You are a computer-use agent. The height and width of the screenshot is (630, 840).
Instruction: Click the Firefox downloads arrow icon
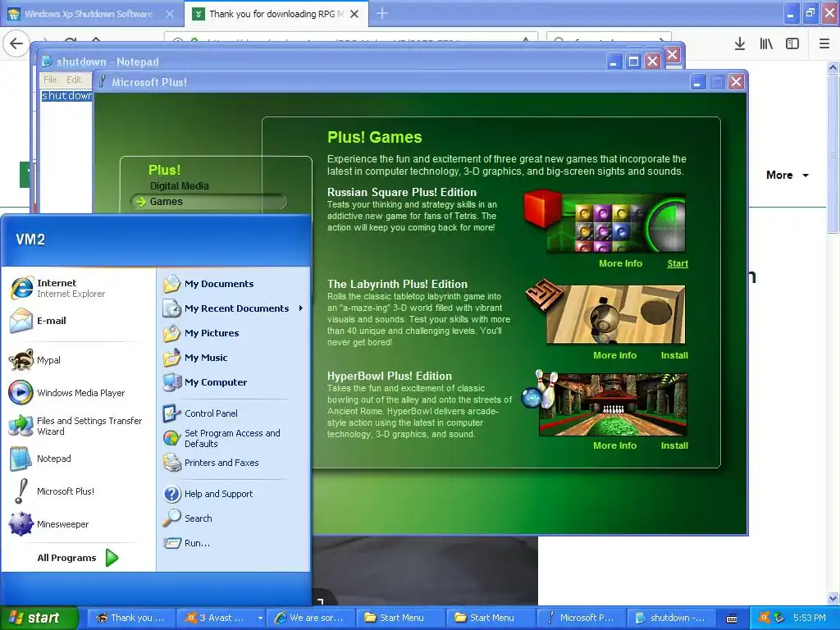coord(739,44)
